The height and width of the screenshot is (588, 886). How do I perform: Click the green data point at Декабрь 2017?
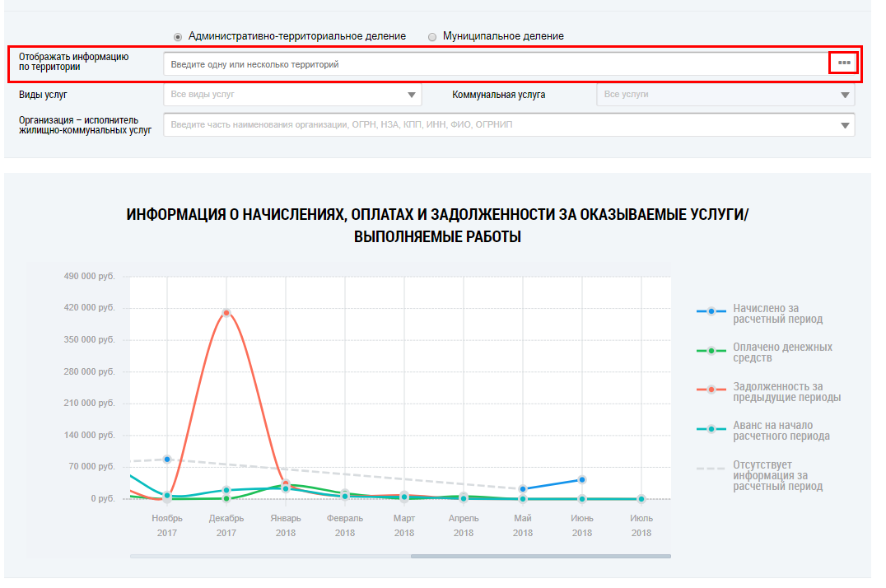226,498
